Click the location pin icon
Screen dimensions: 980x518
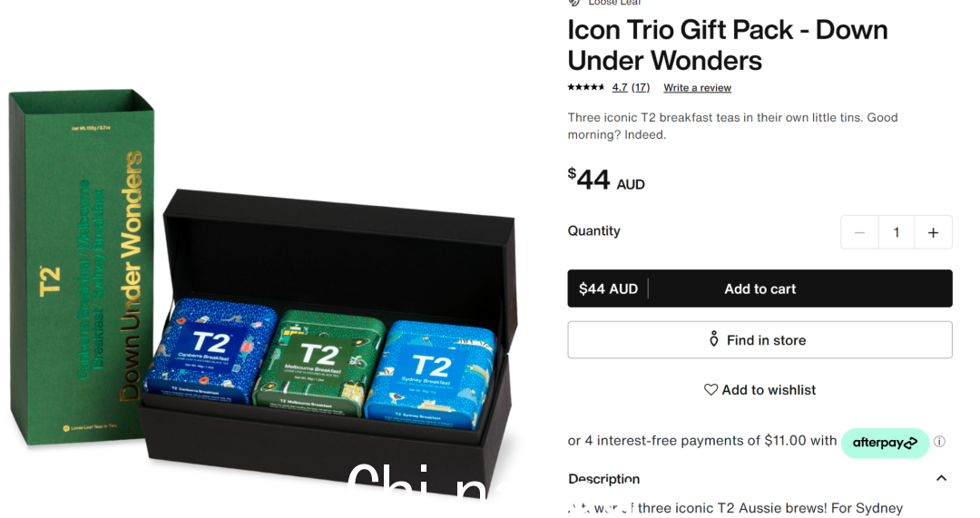(x=714, y=339)
